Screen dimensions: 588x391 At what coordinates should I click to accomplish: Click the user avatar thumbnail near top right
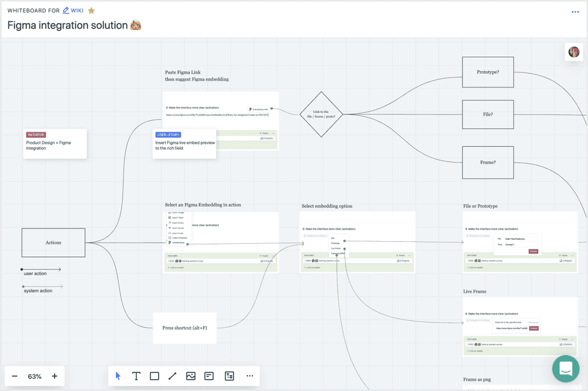[x=574, y=52]
